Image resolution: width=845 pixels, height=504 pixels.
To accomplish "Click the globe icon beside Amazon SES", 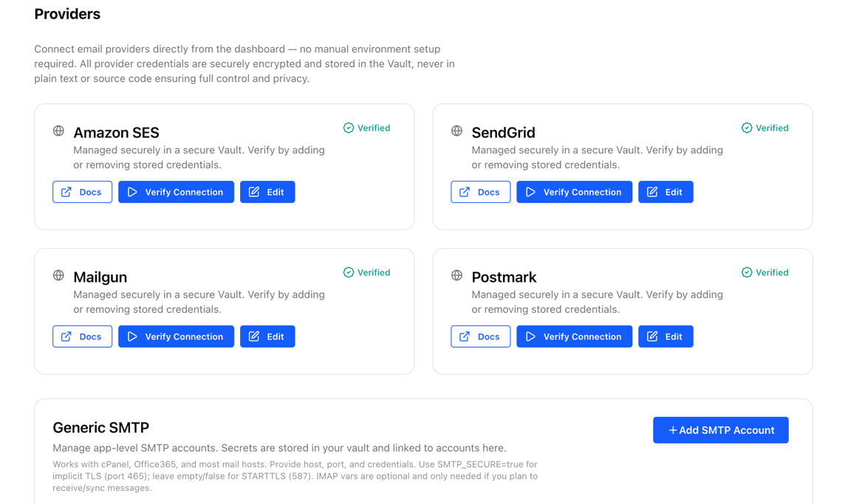I will (x=58, y=131).
